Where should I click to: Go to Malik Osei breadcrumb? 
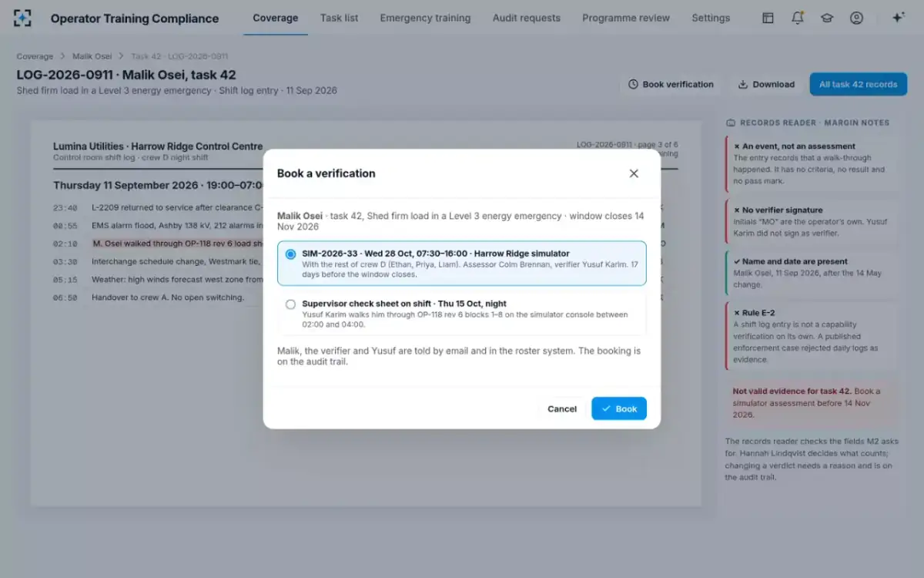pos(92,56)
